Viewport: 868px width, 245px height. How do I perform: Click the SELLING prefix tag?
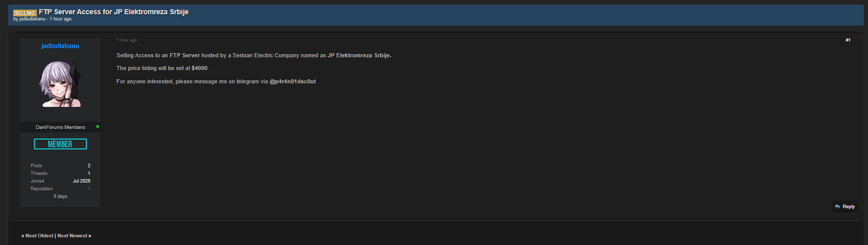point(25,13)
